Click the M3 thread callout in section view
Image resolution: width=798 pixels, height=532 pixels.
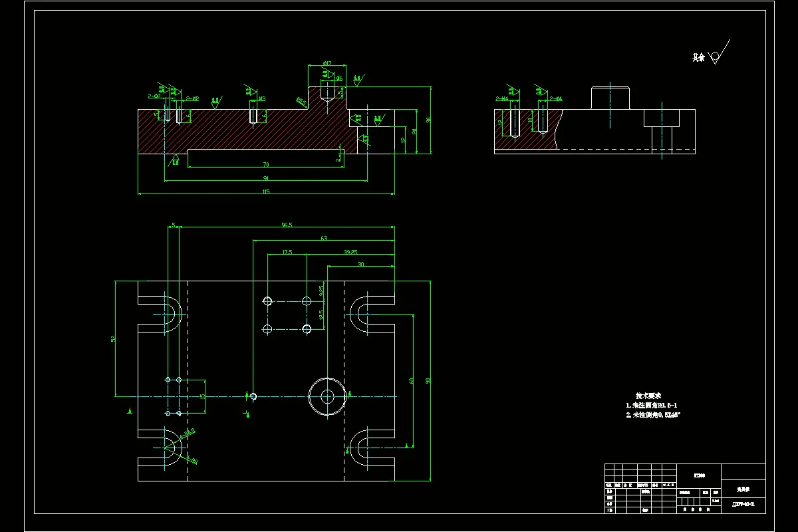(x=262, y=98)
